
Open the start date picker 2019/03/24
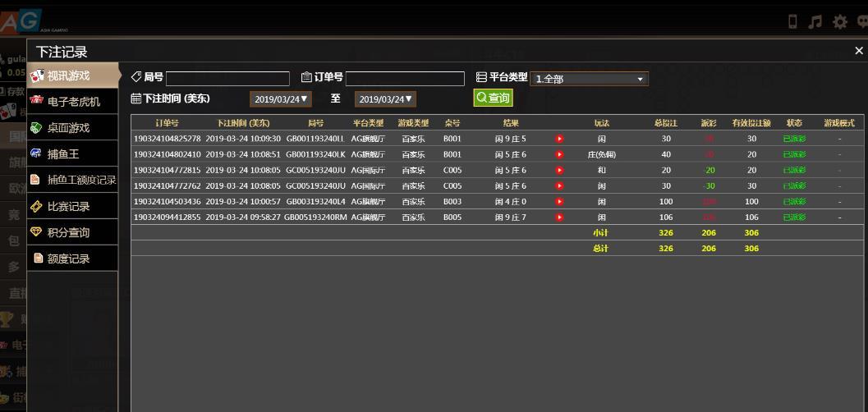point(281,99)
